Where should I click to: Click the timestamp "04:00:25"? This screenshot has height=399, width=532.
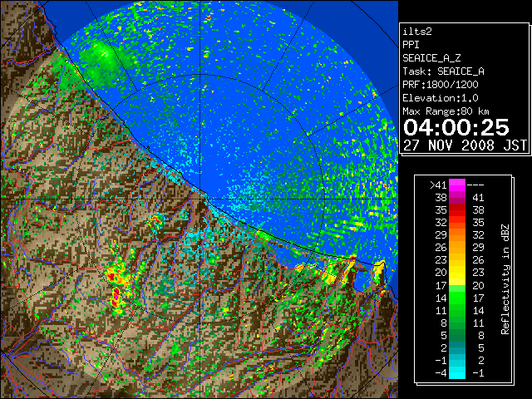tap(456, 127)
